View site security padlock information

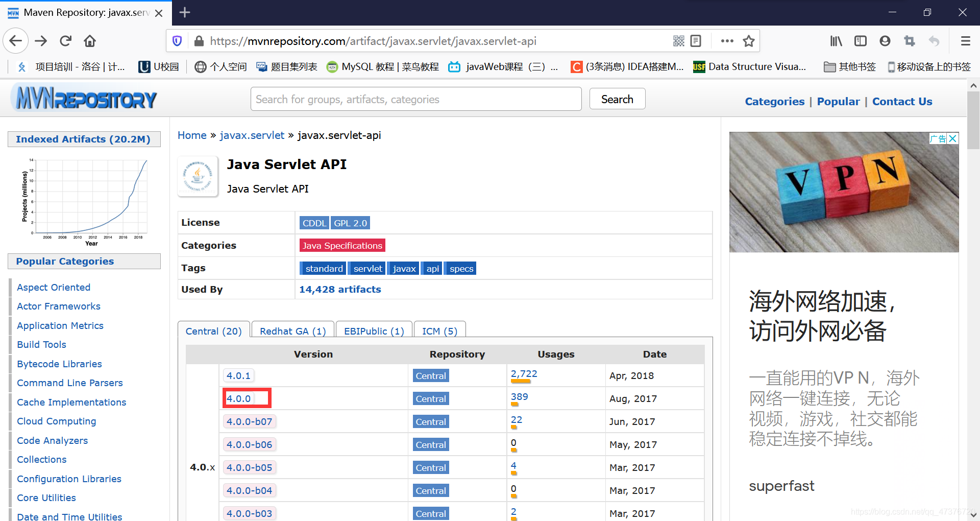pyautogui.click(x=199, y=41)
